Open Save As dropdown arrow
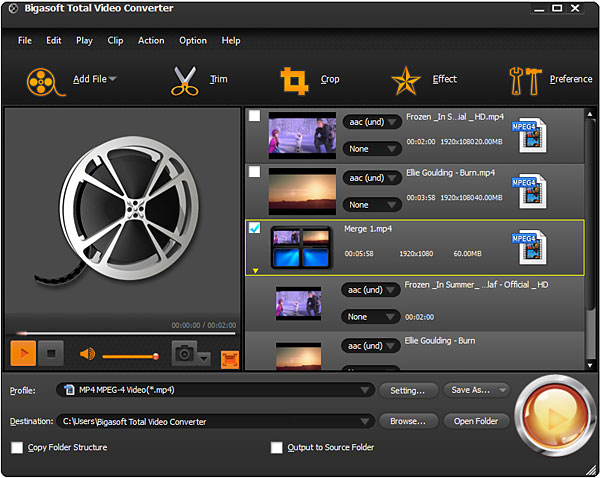600x478 pixels. click(503, 390)
